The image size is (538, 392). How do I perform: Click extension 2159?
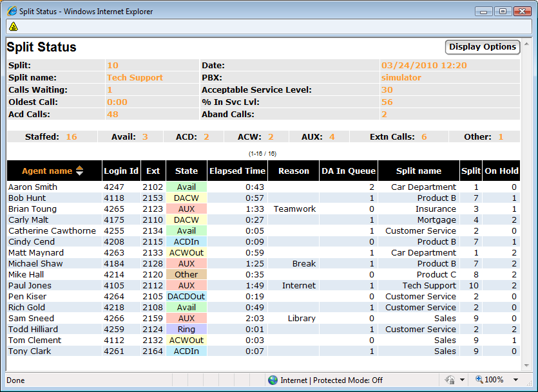153,319
